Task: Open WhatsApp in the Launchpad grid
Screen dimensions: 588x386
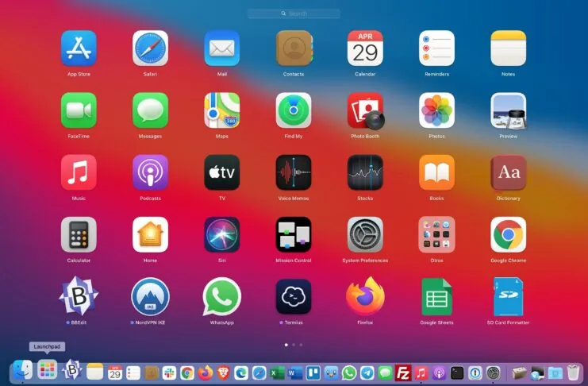Action: [x=222, y=296]
